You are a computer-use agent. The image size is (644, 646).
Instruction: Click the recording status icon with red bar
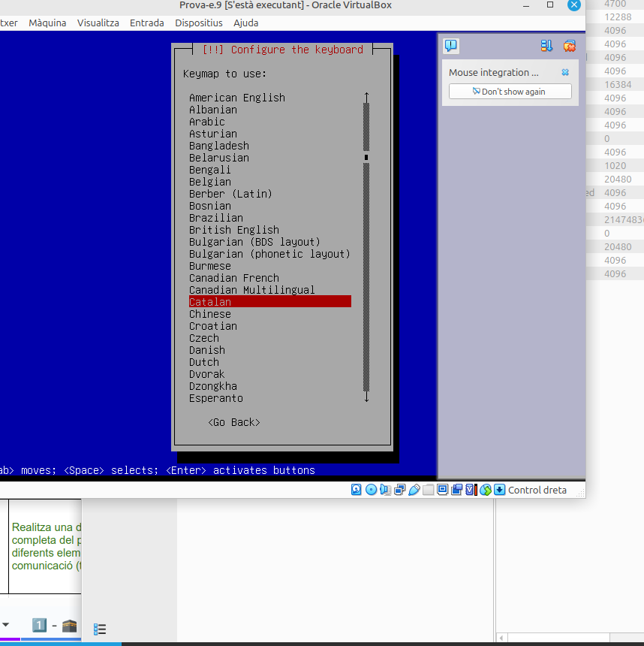pyautogui.click(x=471, y=490)
